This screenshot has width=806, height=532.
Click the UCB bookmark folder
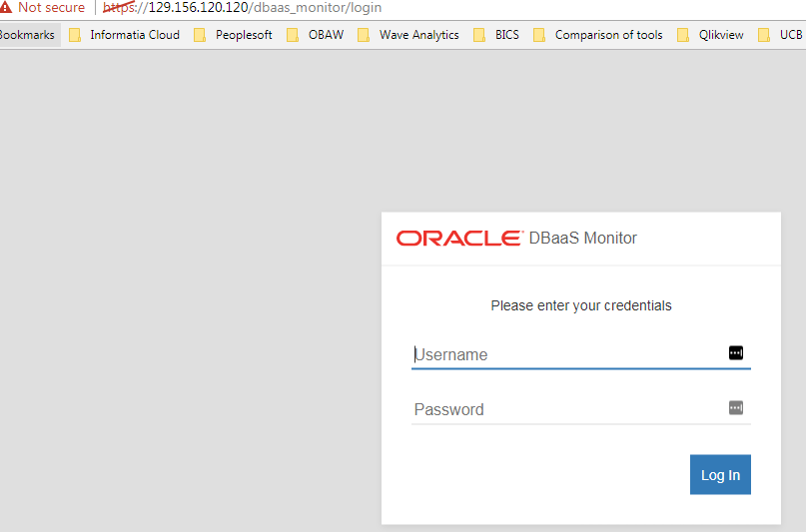click(x=780, y=35)
